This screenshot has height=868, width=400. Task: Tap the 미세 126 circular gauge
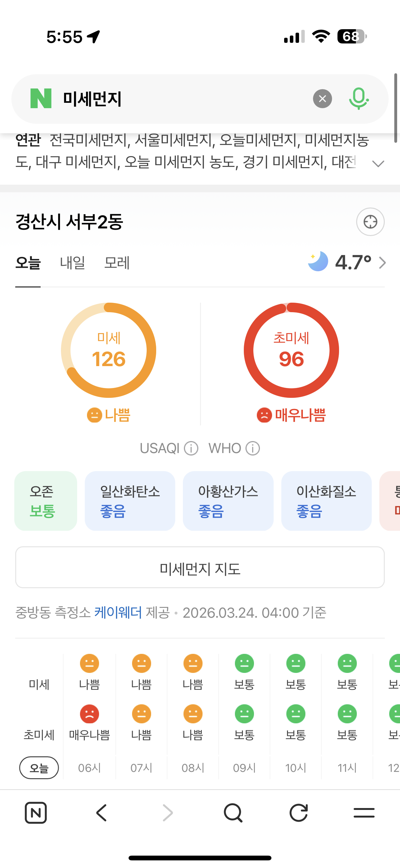point(109,350)
